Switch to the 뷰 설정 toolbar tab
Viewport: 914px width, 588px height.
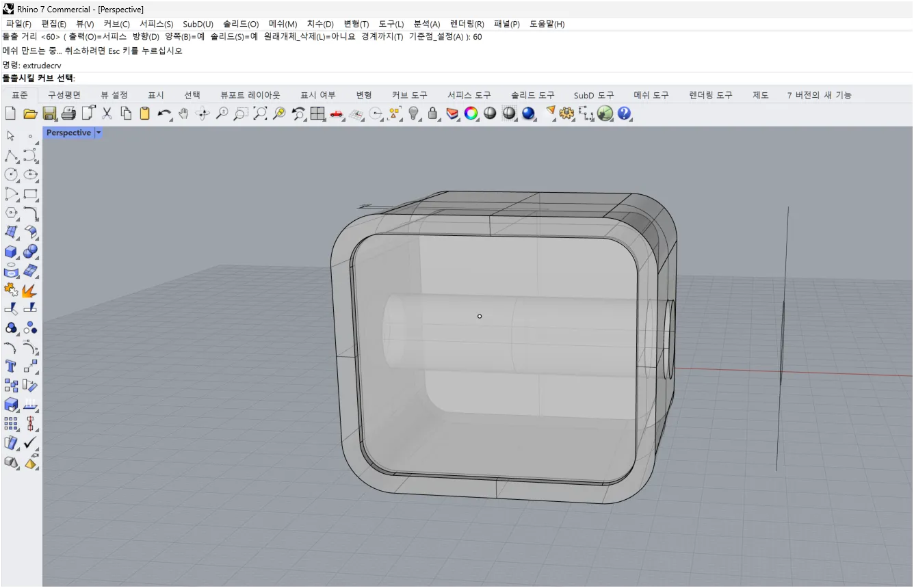[114, 95]
